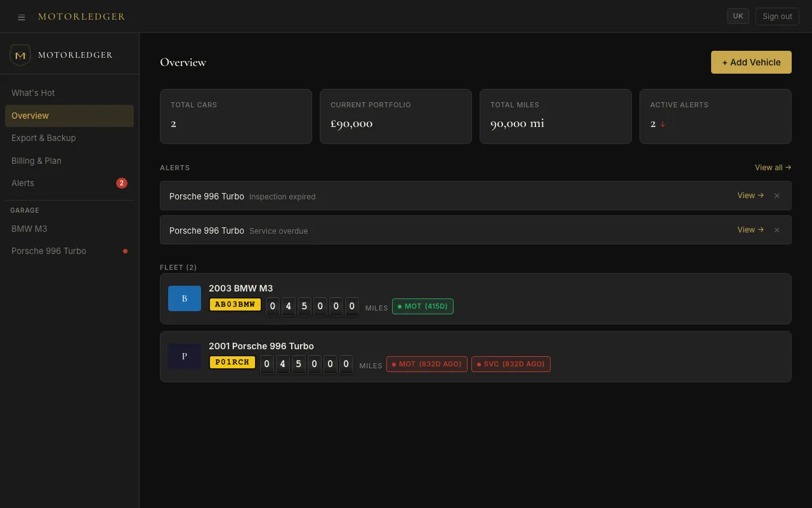
Task: Open the hamburger menu icon
Action: coord(22,17)
